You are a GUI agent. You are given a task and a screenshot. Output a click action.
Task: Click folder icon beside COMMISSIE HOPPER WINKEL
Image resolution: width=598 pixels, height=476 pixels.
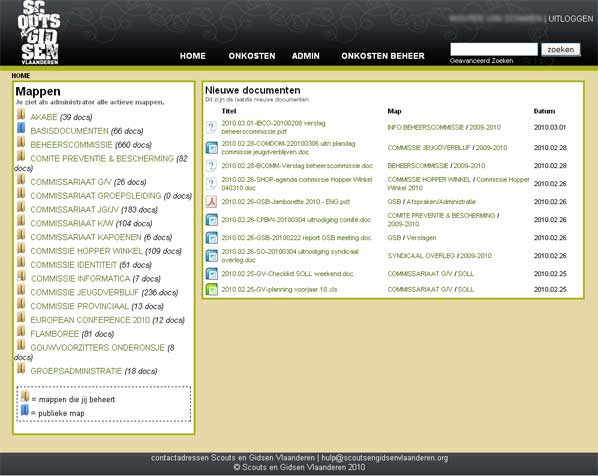21,248
